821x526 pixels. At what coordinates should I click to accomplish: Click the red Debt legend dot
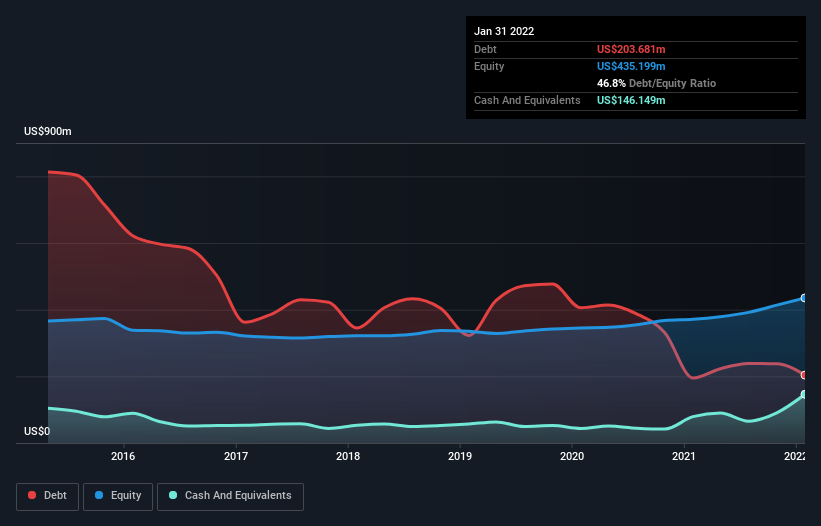click(x=32, y=495)
